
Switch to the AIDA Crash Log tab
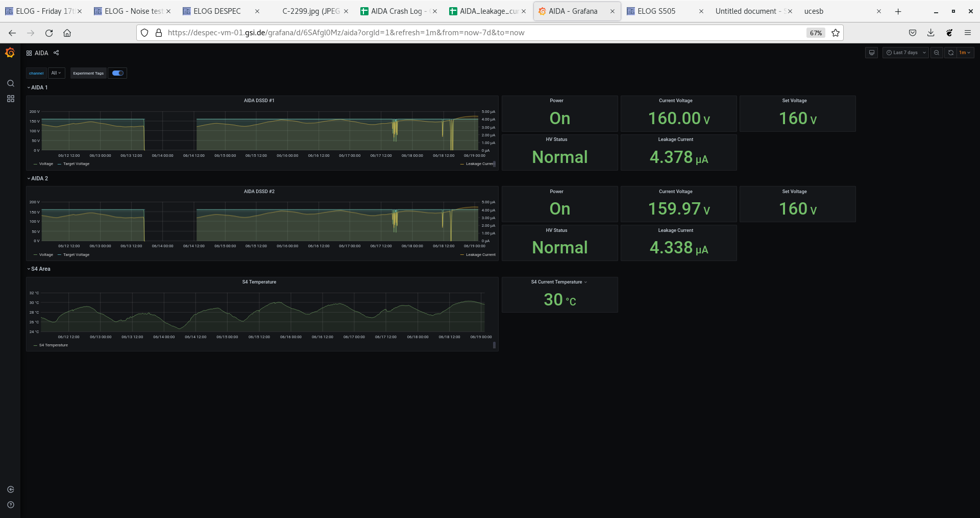click(x=399, y=11)
